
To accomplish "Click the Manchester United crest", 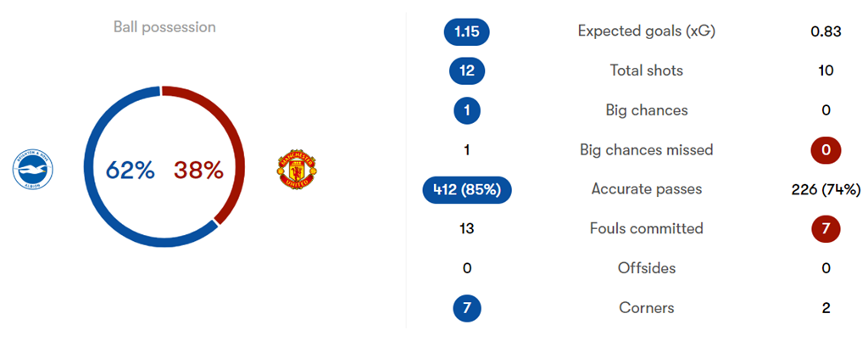I will pos(297,170).
